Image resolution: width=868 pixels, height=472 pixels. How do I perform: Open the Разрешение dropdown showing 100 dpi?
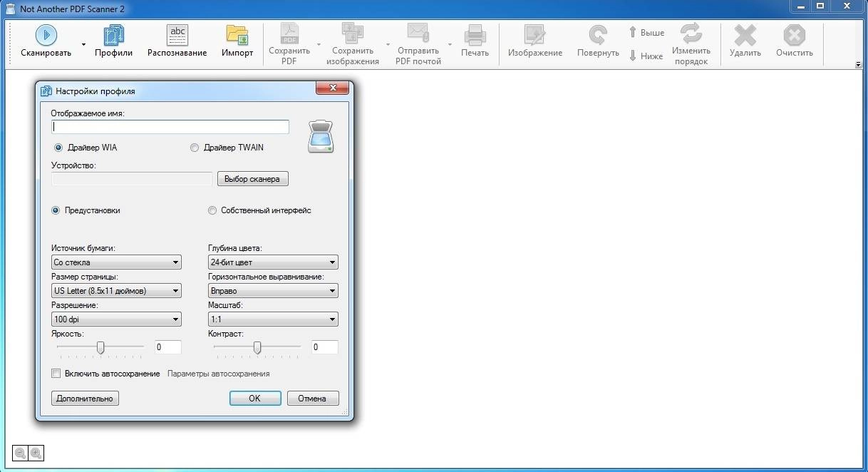116,319
